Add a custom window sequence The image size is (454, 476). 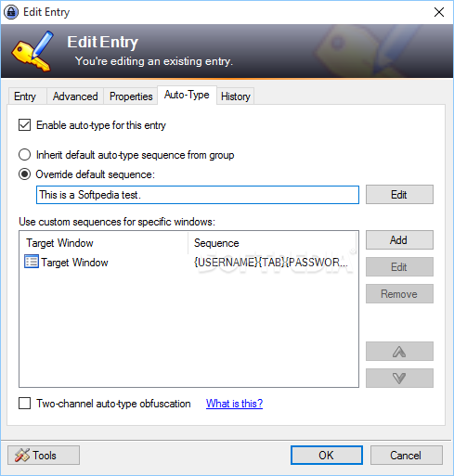(x=399, y=239)
